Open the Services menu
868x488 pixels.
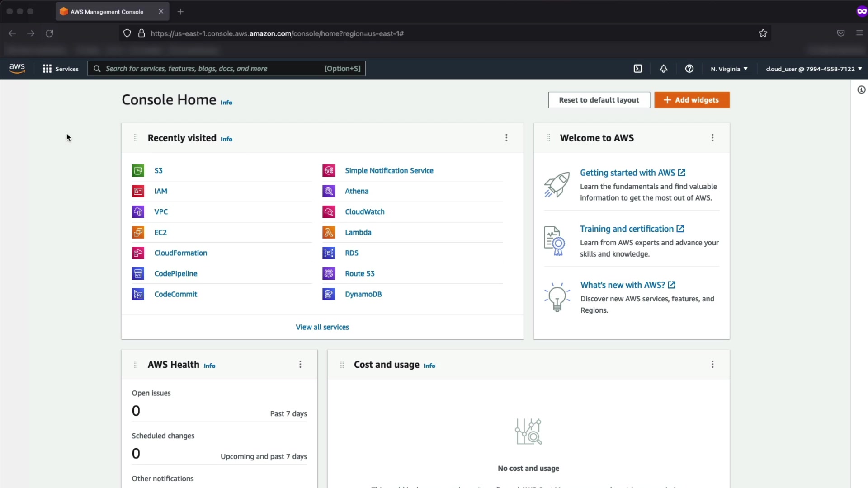pos(61,69)
